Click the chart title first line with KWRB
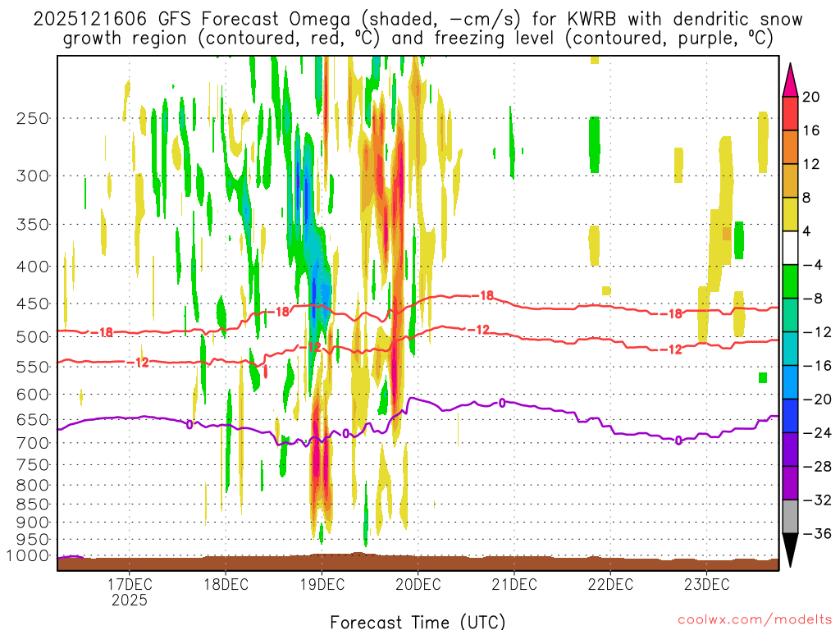This screenshot has width=840, height=630. click(418, 19)
